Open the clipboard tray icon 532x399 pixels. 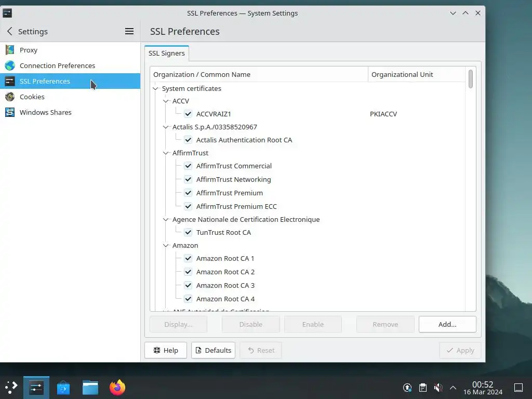pos(423,388)
